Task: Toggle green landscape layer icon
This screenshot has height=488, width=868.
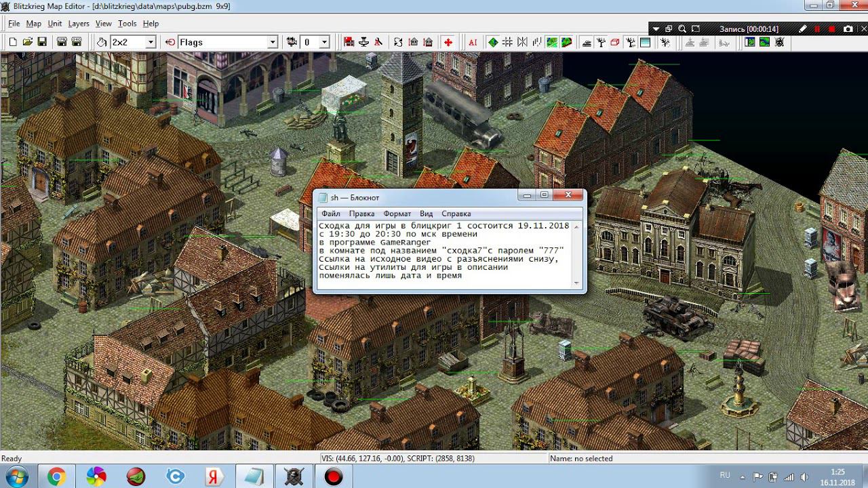Action: pos(552,42)
